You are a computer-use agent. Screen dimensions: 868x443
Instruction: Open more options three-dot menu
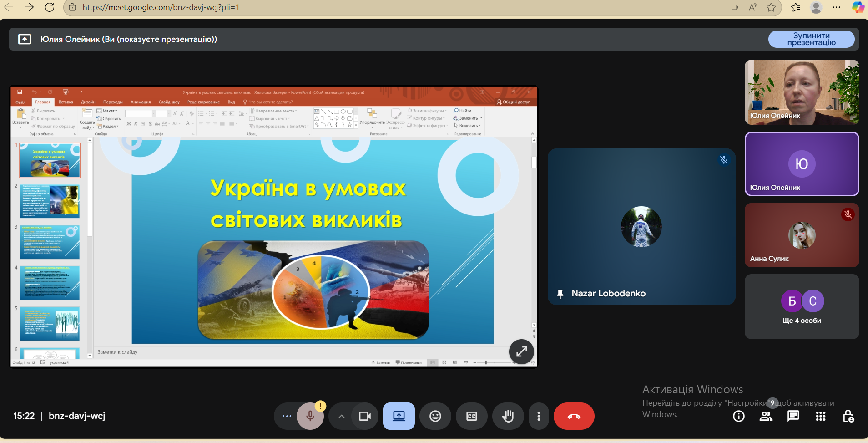point(539,416)
